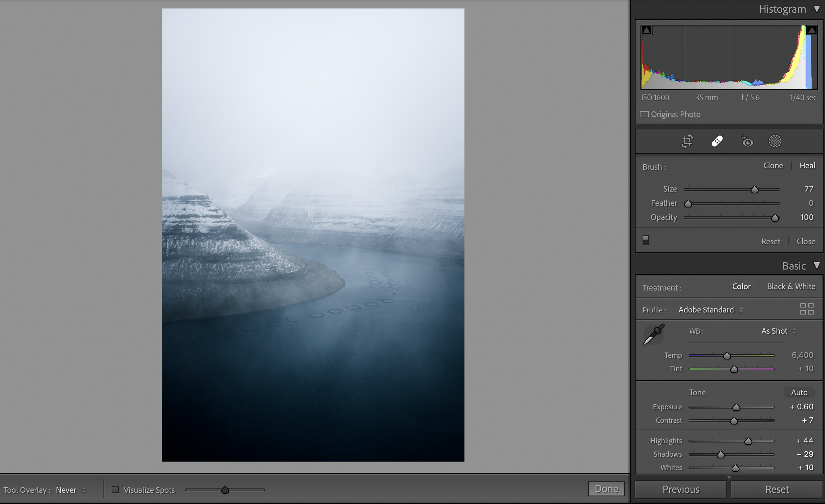Viewport: 825px width, 504px height.
Task: Select the Spot Removal bandage tool
Action: (x=717, y=141)
